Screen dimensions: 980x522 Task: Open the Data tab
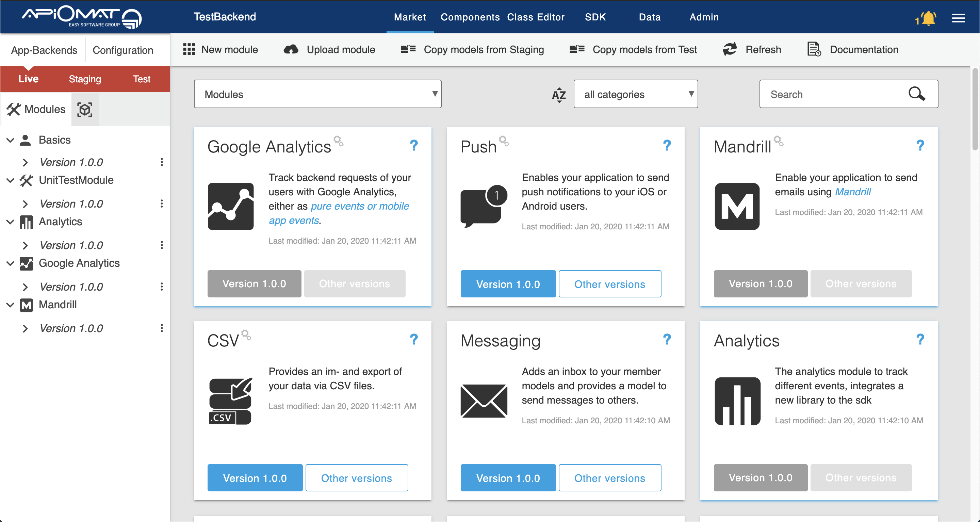click(x=649, y=17)
